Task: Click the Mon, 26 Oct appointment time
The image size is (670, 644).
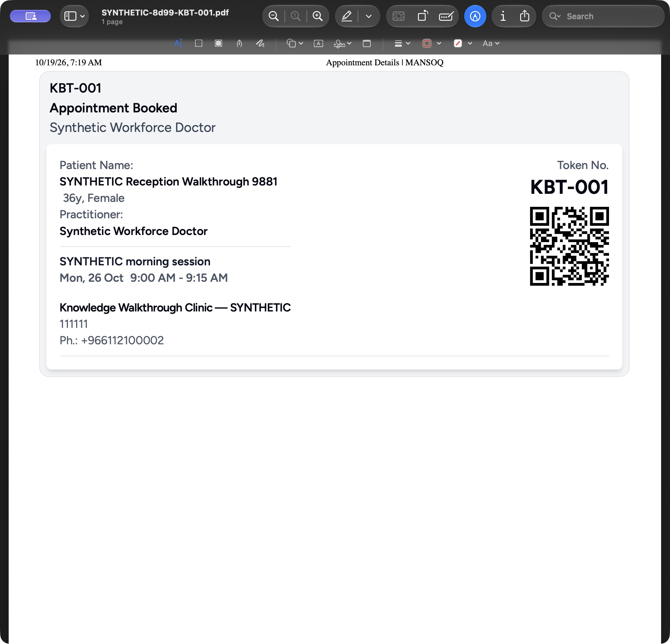Action: 144,278
